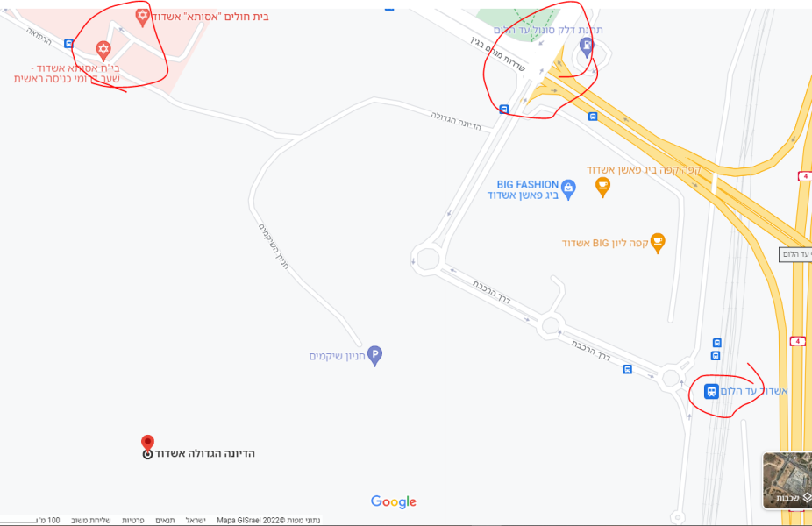Screen dimensions: 812x526
Task: Click the red pin at הדיונה הגדולה אשדוד
Action: tap(147, 444)
